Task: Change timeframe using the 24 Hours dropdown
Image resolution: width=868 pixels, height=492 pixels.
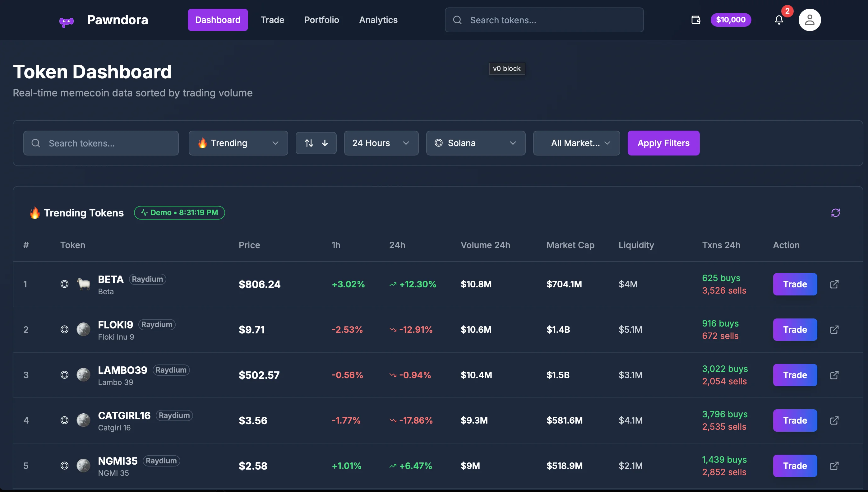Action: point(381,143)
